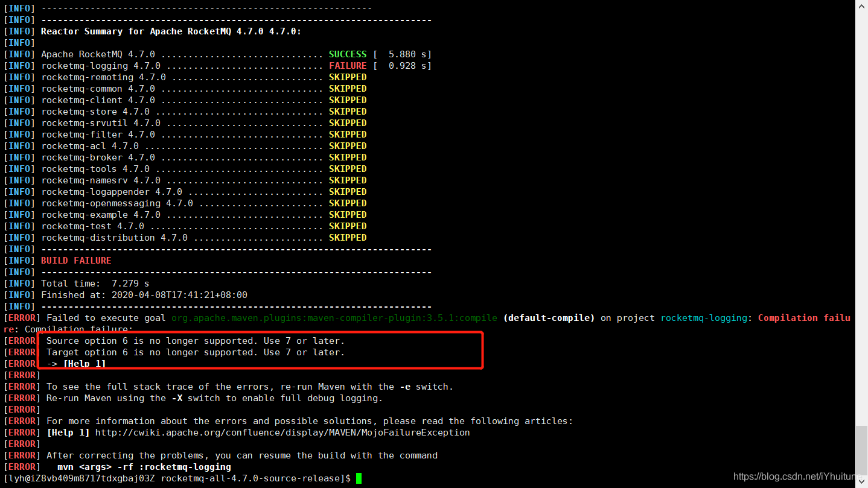Click the 'rocketmq-logging 4.7.0' row
The height and width of the screenshot is (488, 868).
217,66
